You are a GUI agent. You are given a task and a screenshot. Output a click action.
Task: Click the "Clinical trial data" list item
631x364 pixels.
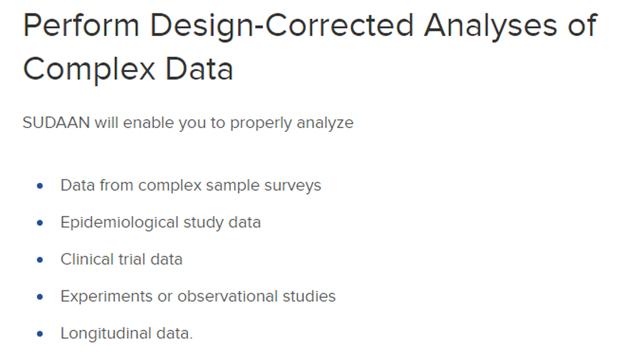coord(121,259)
